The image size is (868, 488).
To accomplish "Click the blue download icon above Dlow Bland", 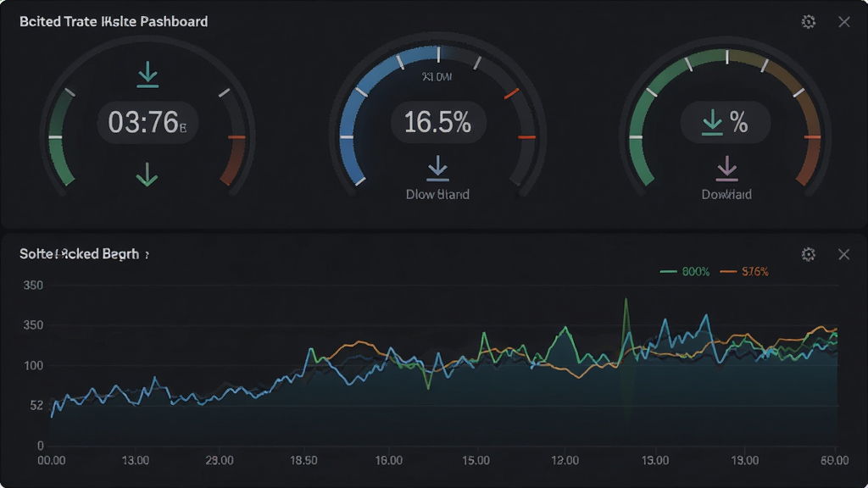I will 438,169.
